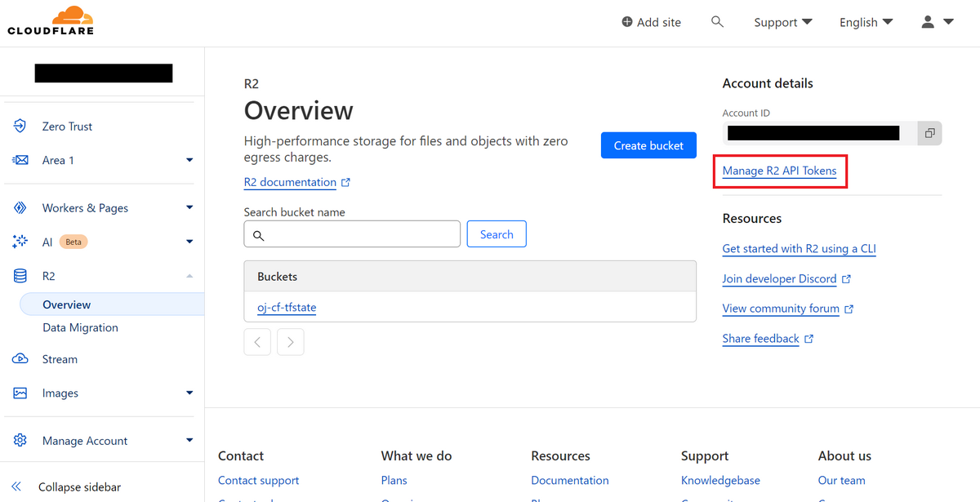Expand the Area 1 sidebar section
Image resolution: width=980 pixels, height=502 pixels.
tap(189, 160)
